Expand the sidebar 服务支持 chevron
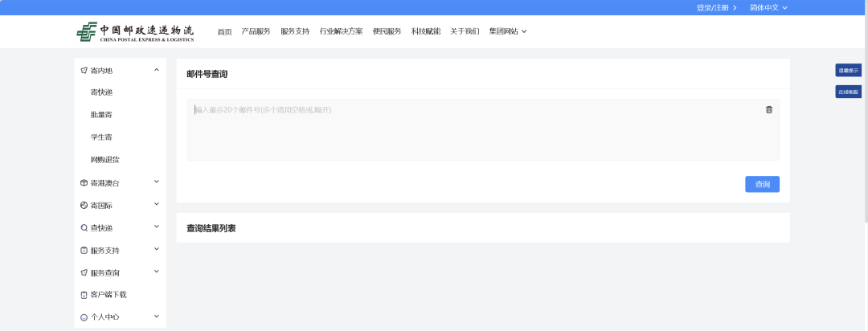This screenshot has width=868, height=331. [x=157, y=249]
